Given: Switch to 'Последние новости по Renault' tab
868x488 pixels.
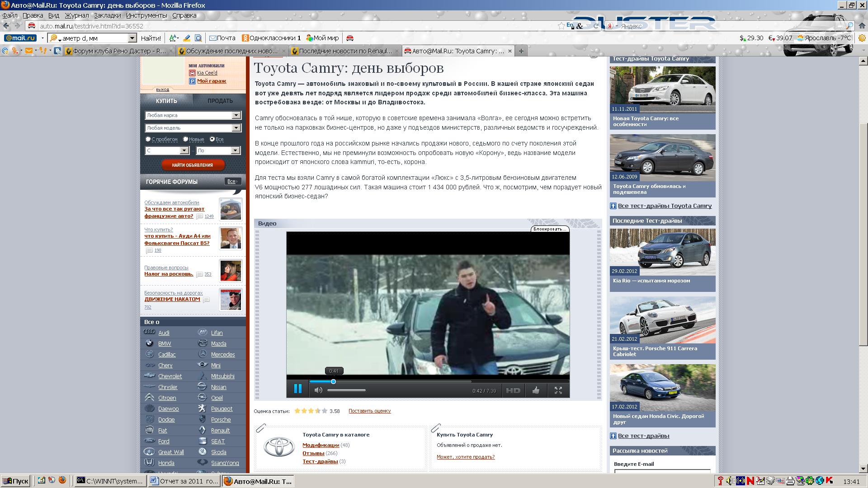Looking at the screenshot, I should coord(345,51).
